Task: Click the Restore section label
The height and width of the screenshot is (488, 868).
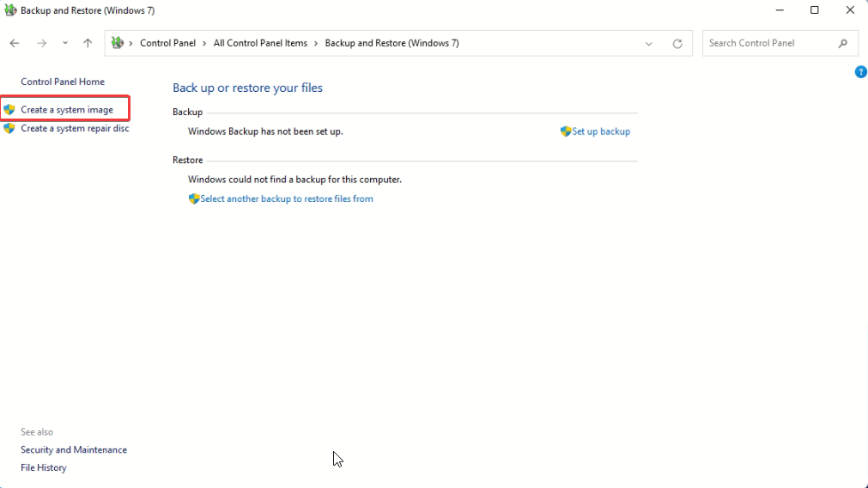Action: (x=188, y=160)
